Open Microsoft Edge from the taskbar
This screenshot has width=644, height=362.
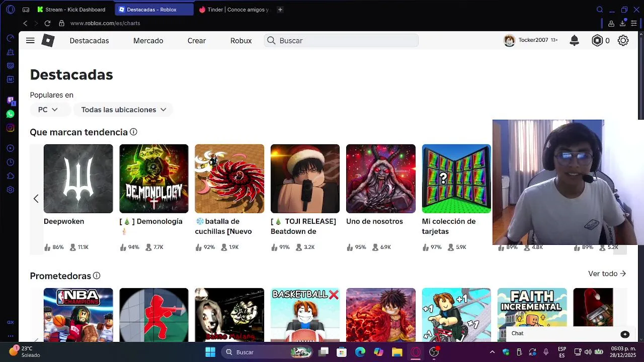point(360,352)
